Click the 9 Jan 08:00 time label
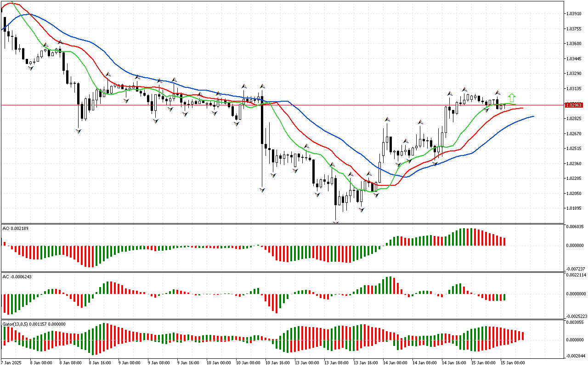Image resolution: width=588 pixels, height=368 pixels. click(158, 362)
